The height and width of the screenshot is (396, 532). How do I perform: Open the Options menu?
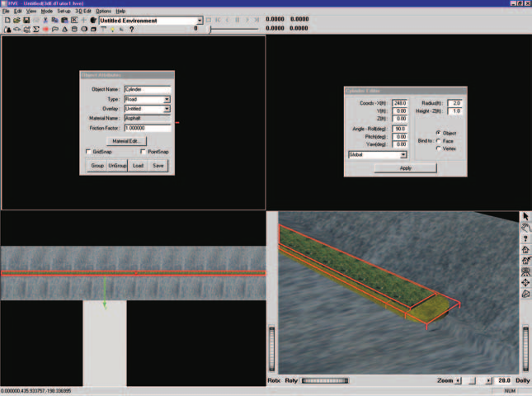click(x=103, y=12)
